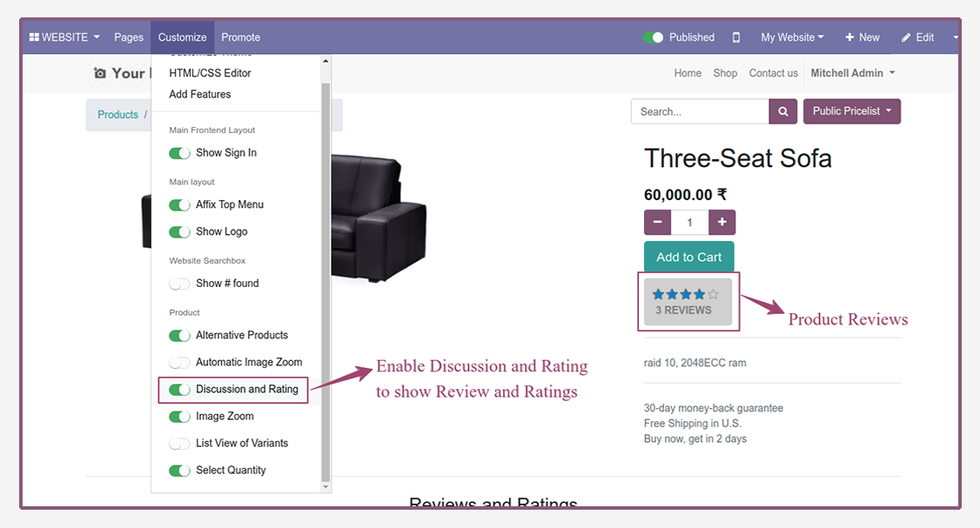This screenshot has height=528, width=980.
Task: Enable Show # found toggle
Action: 179,284
